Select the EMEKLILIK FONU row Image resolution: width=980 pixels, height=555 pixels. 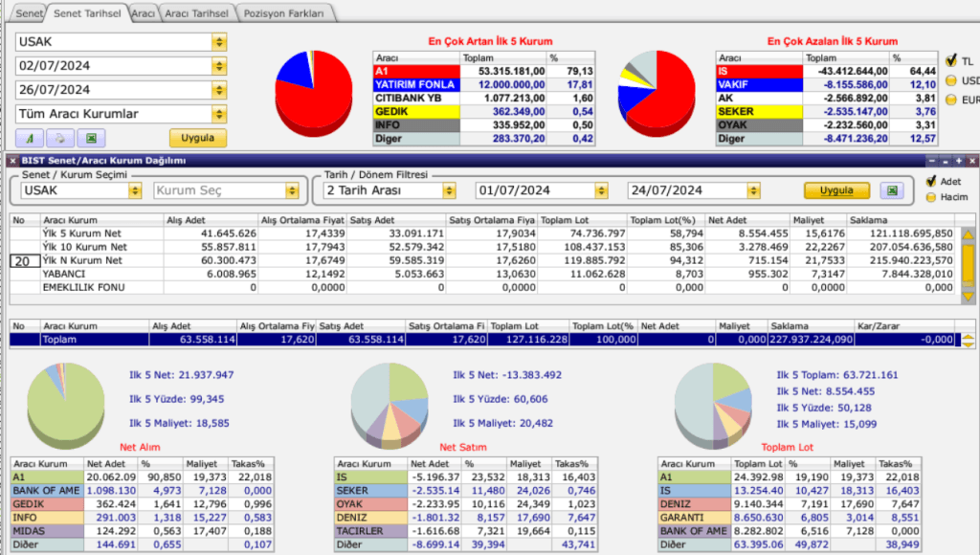point(484,287)
